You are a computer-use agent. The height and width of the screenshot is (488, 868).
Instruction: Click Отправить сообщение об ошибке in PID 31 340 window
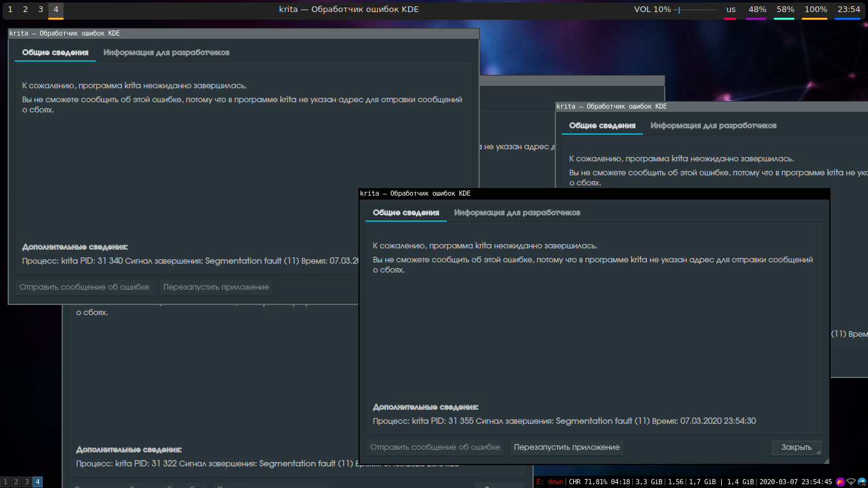pos(85,287)
